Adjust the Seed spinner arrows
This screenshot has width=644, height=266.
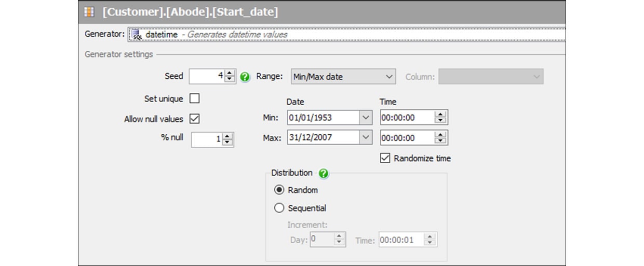[x=230, y=76]
